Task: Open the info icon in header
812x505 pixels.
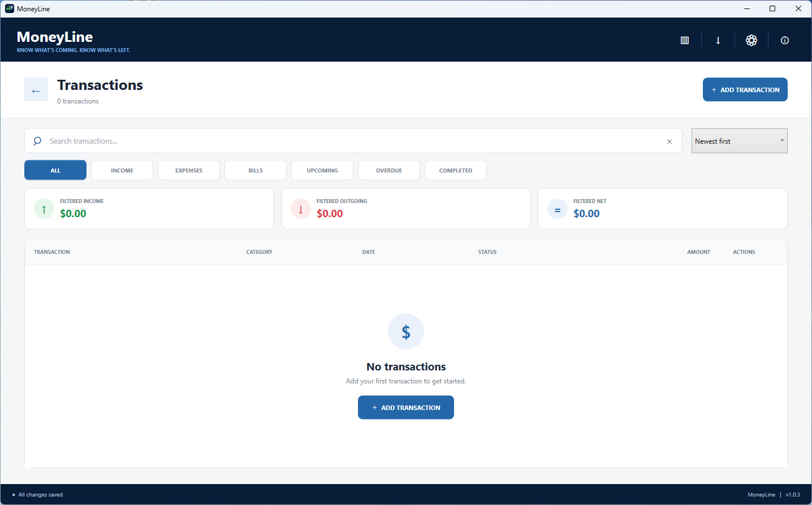Action: tap(785, 40)
